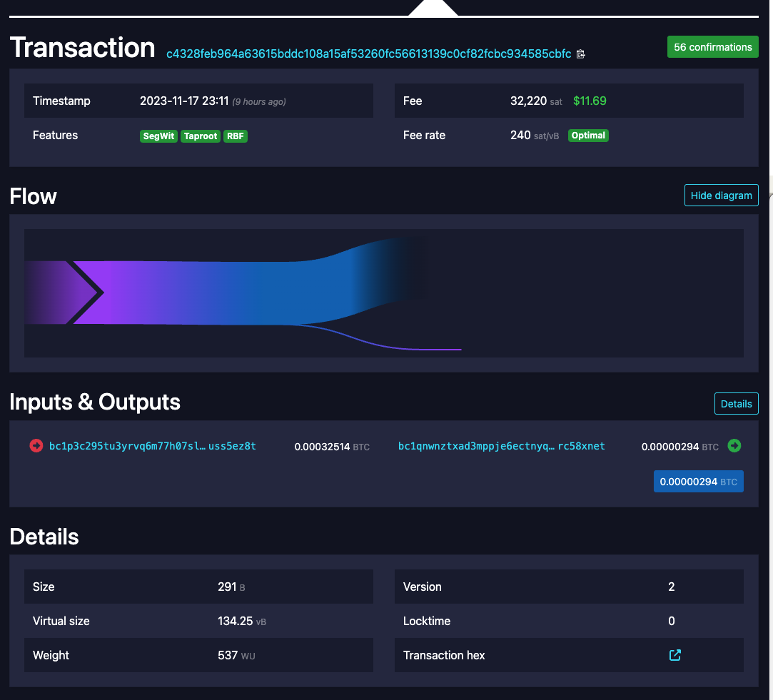This screenshot has width=773, height=700.
Task: Open the transaction hash link
Action: click(x=368, y=54)
